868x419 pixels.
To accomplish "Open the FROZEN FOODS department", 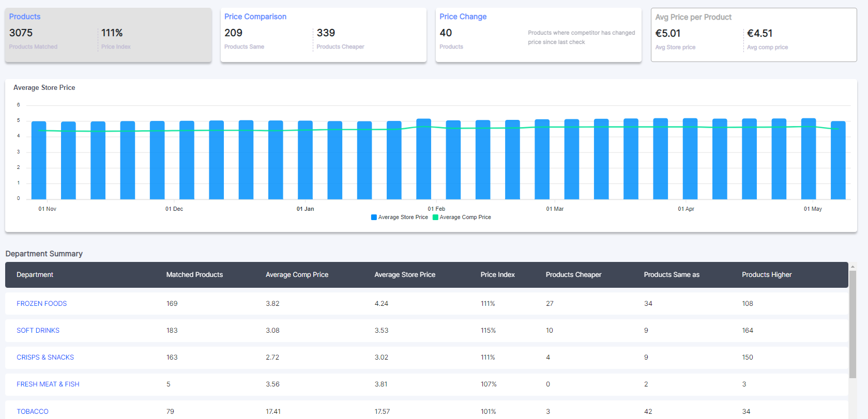I will pyautogui.click(x=41, y=304).
